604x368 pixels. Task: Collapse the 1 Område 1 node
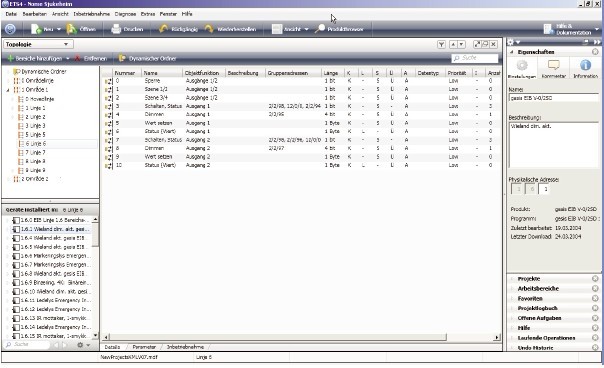(x=8, y=90)
